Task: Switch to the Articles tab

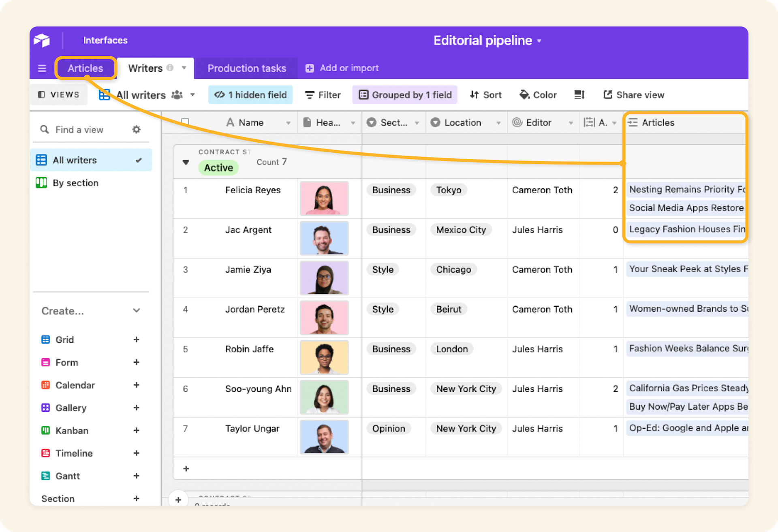Action: [85, 68]
